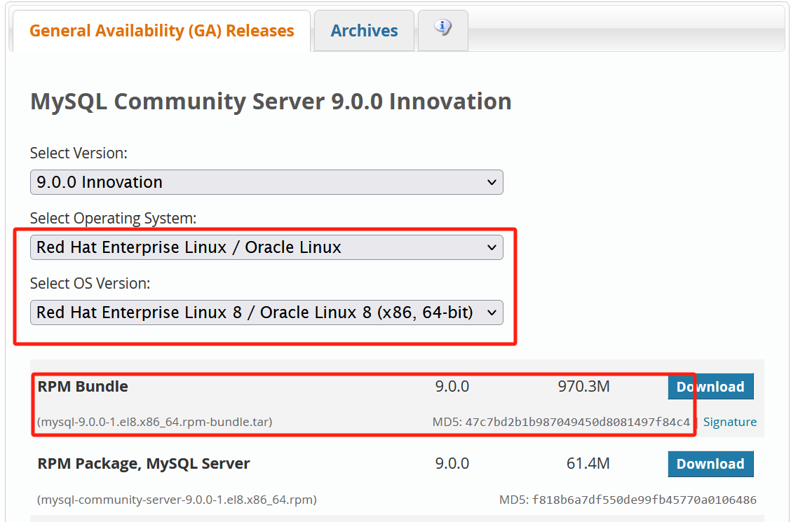
Task: Click the RPM Bundle title
Action: coord(83,386)
